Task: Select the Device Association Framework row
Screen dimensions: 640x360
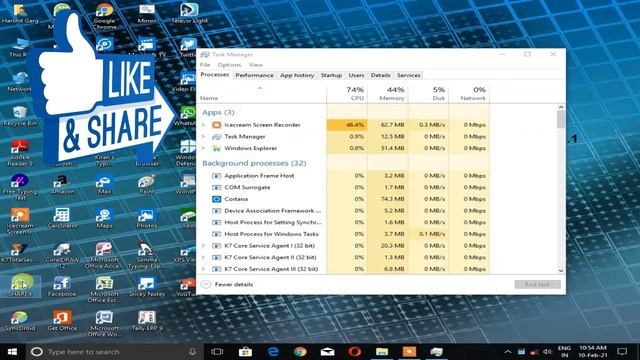Action: (x=343, y=211)
